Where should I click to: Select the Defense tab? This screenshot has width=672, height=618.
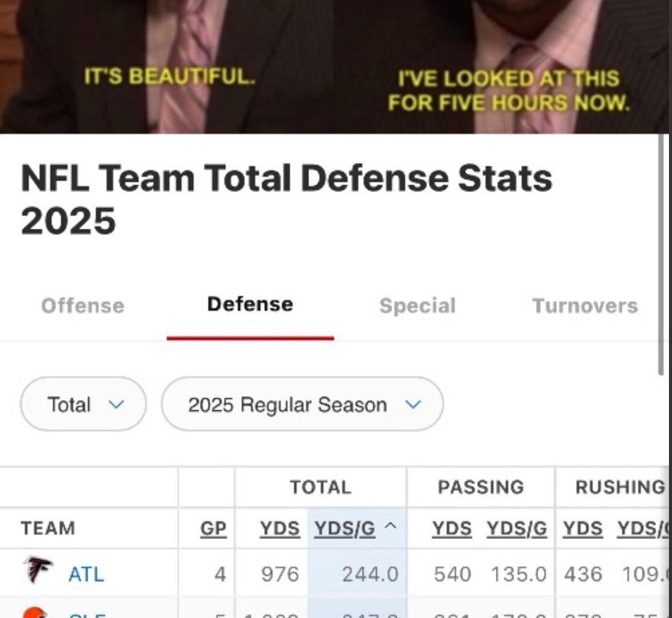[x=250, y=304]
